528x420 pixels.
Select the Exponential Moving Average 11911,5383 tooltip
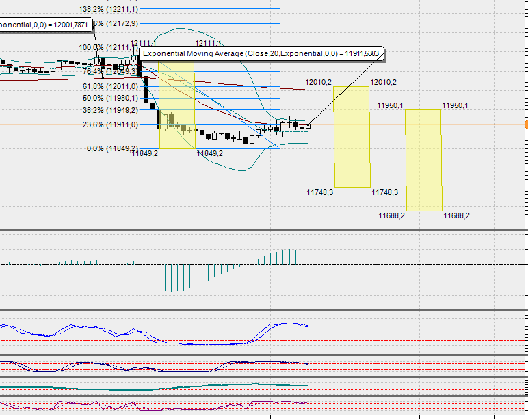click(x=261, y=53)
